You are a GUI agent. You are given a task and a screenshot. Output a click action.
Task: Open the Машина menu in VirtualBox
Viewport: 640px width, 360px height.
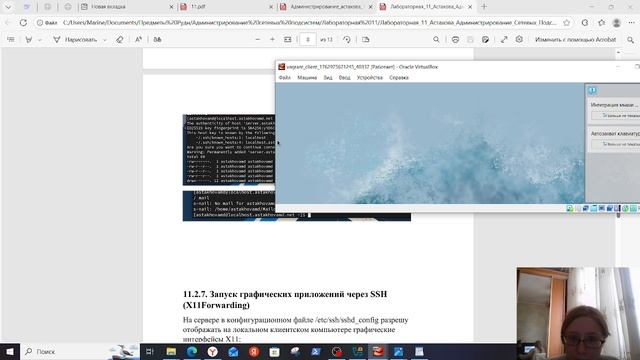point(307,78)
